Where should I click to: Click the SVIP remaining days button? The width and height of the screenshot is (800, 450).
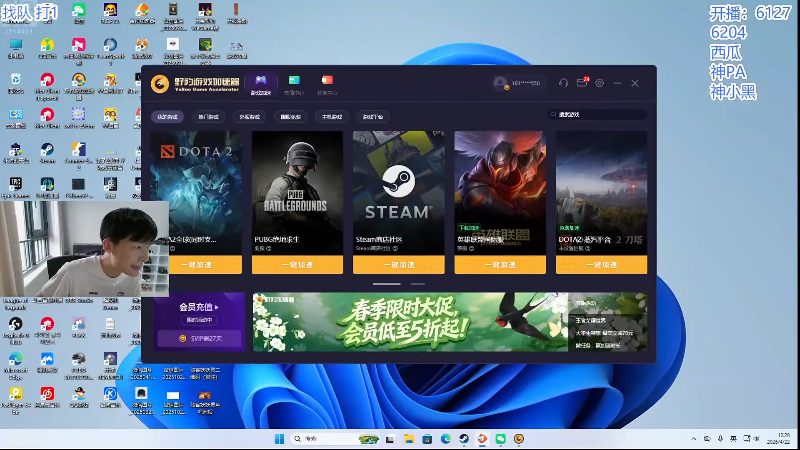pos(199,338)
